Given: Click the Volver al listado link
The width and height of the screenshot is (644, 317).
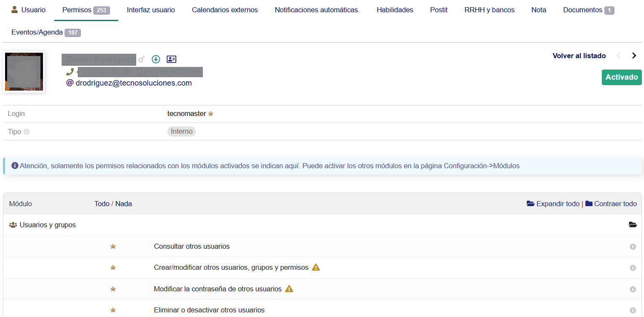Looking at the screenshot, I should coord(579,56).
